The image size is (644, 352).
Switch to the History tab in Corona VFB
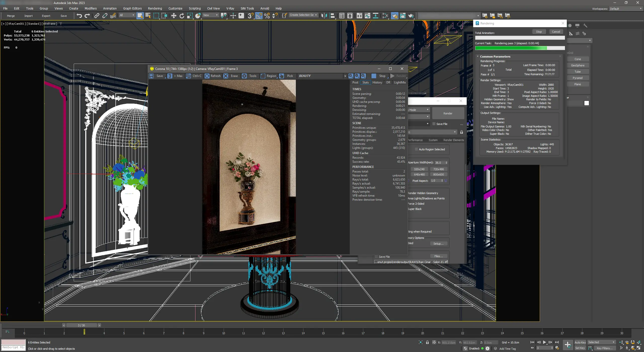coord(377,82)
